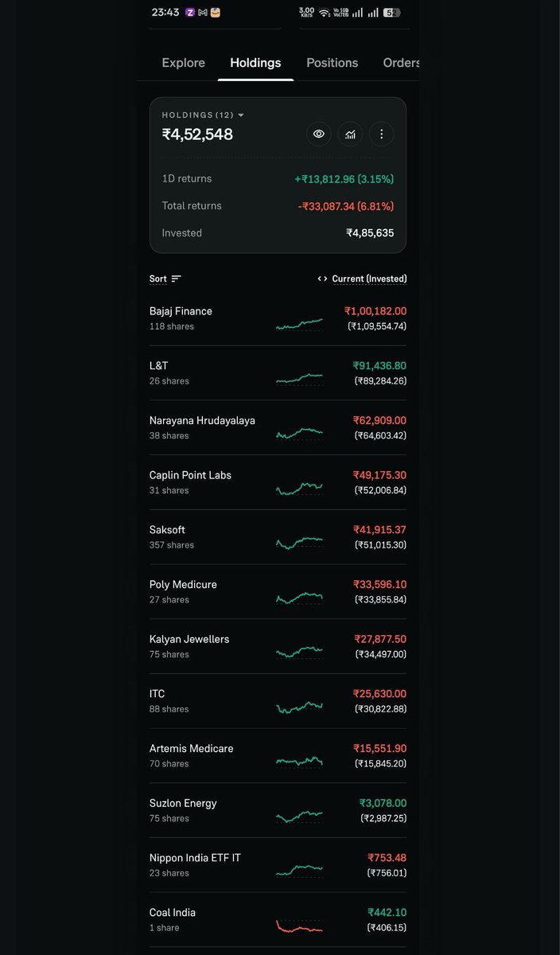Open the three-dot more options menu
Viewport: 560px width, 955px height.
click(x=382, y=134)
